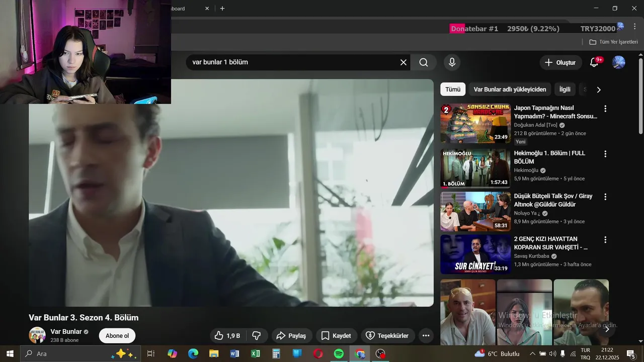Open Japon Tapınağını Minecraft video thumbnail
This screenshot has width=644, height=362.
coord(475,123)
